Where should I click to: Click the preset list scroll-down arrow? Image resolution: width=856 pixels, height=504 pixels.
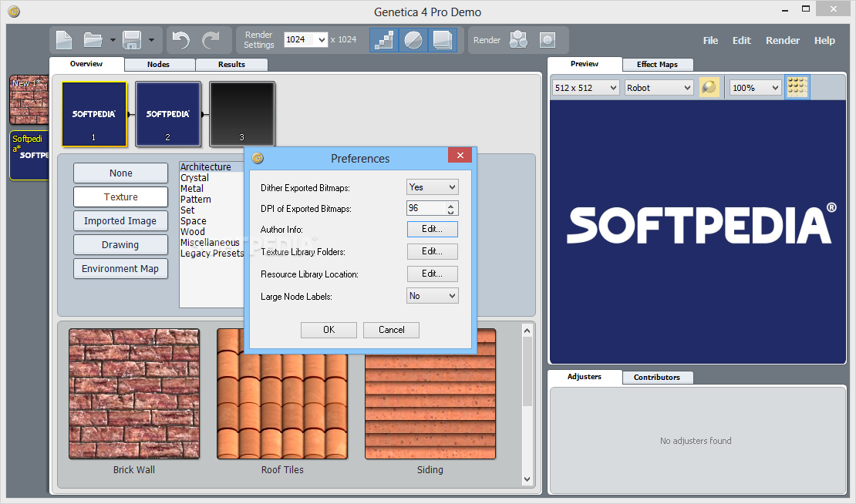[x=527, y=479]
